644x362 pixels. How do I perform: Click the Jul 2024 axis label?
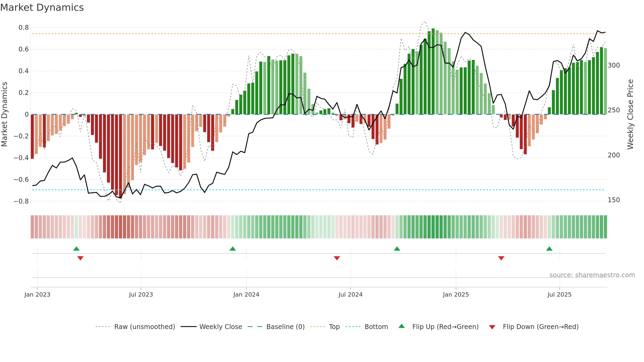pos(350,294)
